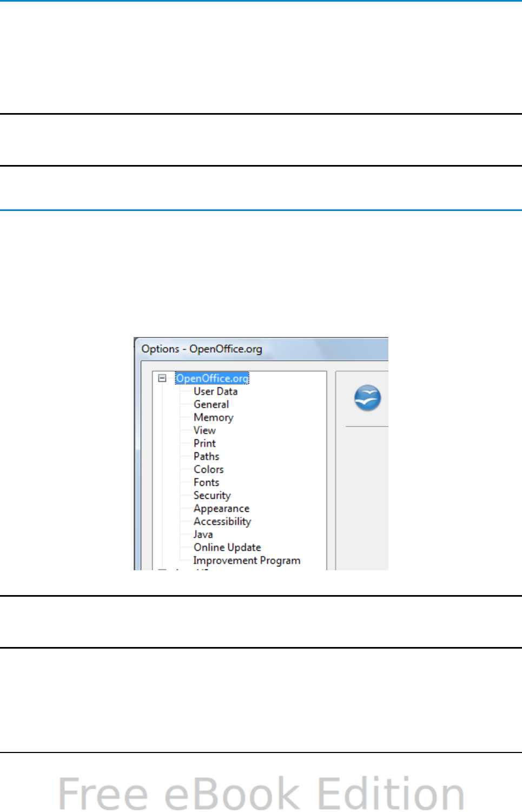522x812 pixels.
Task: Open User Data options
Action: pos(215,391)
